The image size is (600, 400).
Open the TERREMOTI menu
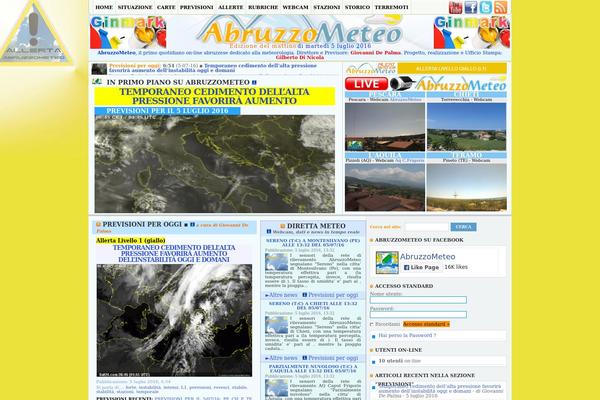click(x=391, y=7)
